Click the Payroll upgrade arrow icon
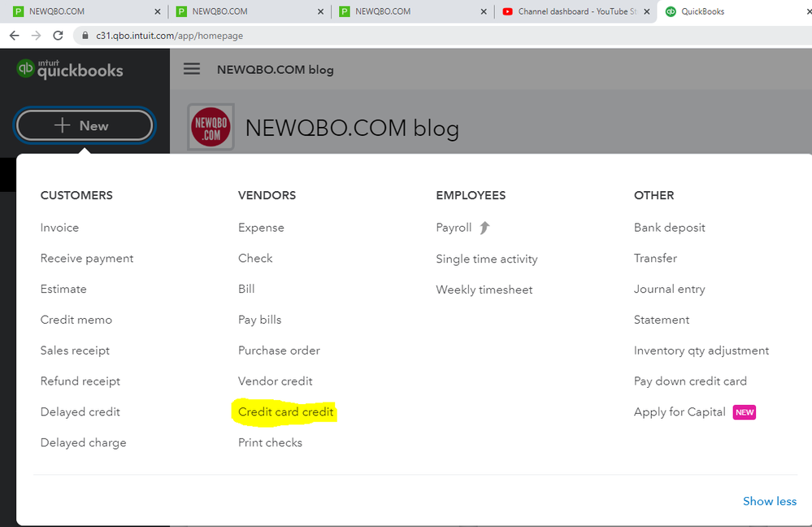Viewport: 812px width, 527px height. tap(484, 228)
